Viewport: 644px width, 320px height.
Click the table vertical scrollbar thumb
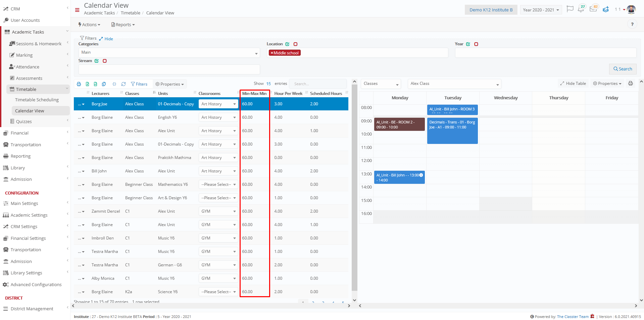click(354, 188)
